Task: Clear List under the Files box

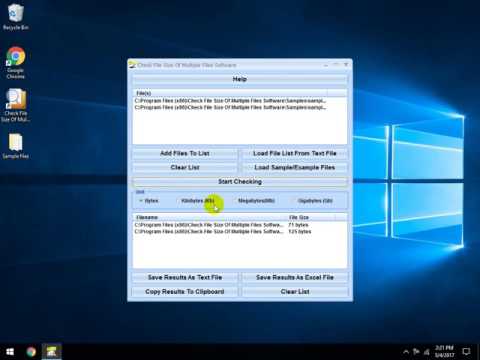Action: 185,167
